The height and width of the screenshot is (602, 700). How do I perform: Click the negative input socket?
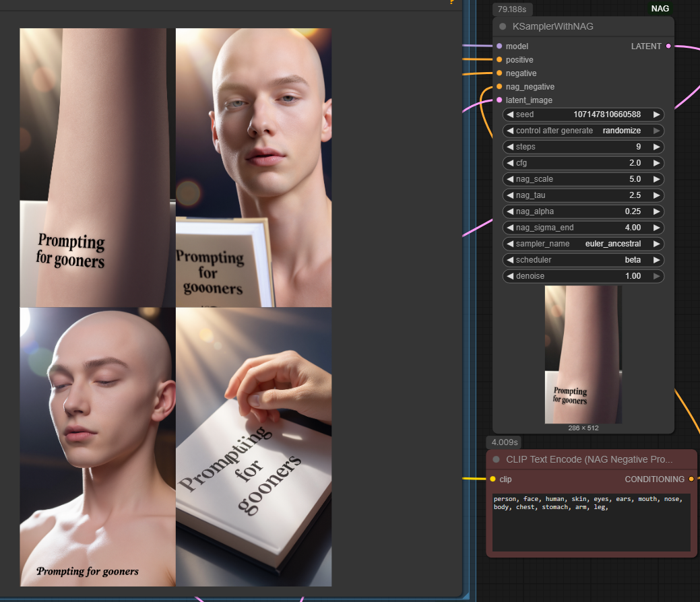click(499, 73)
